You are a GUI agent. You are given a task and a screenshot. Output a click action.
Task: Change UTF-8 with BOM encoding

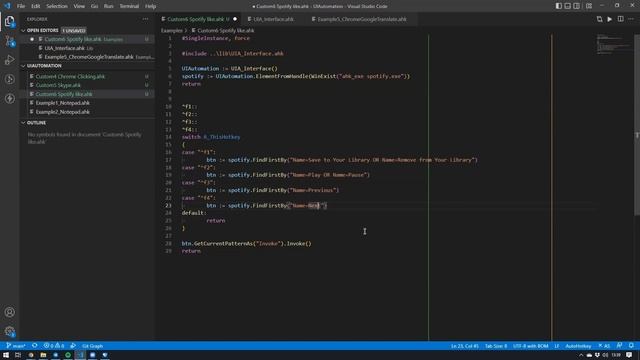tap(531, 346)
